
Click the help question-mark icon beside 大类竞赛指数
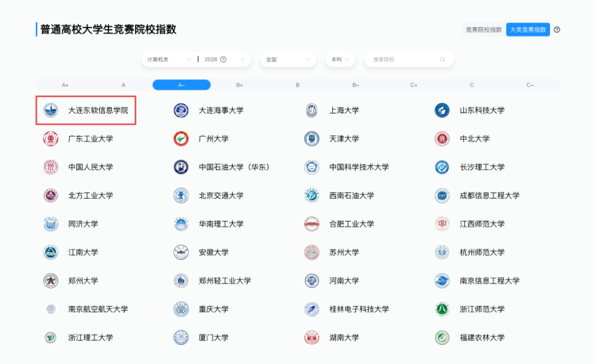(x=557, y=29)
